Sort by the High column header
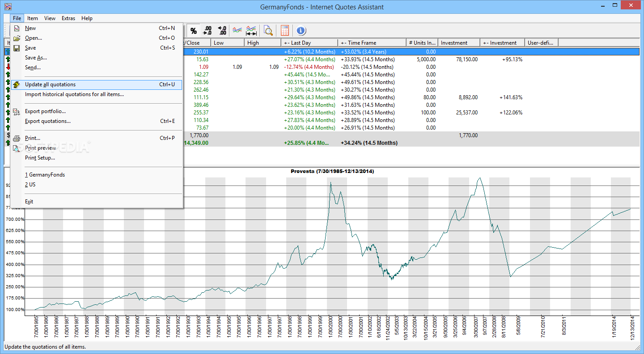 pos(263,43)
